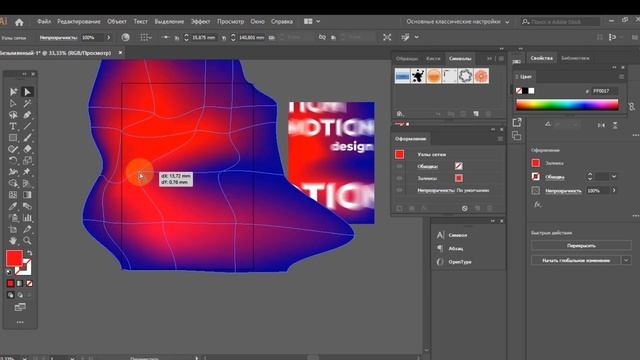Select the Lasso tool
640x360 pixels.
[13, 115]
